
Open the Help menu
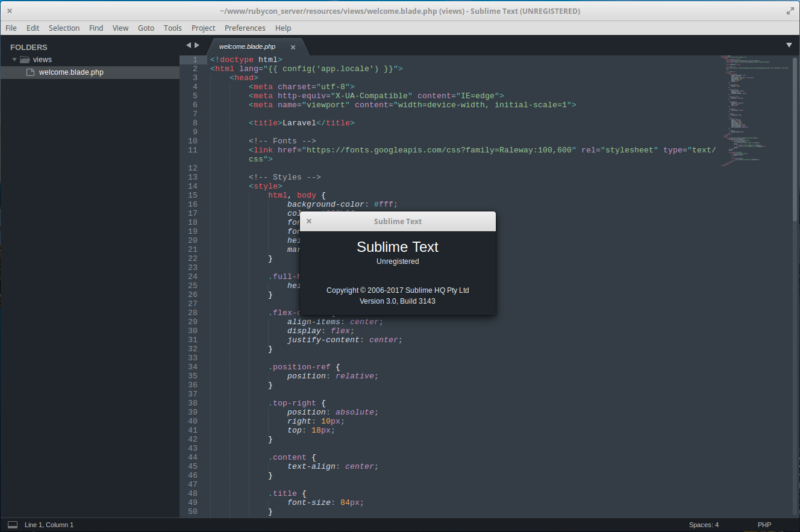click(x=283, y=28)
